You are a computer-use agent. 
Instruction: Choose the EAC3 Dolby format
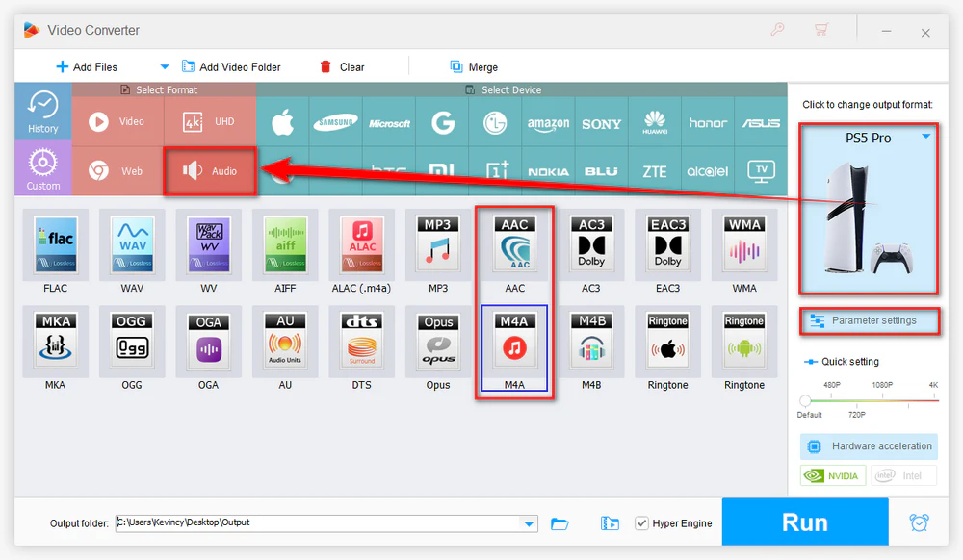click(667, 245)
